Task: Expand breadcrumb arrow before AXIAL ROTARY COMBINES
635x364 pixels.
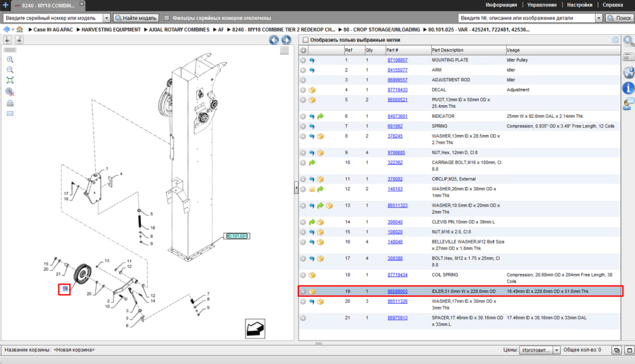Action: tap(146, 30)
